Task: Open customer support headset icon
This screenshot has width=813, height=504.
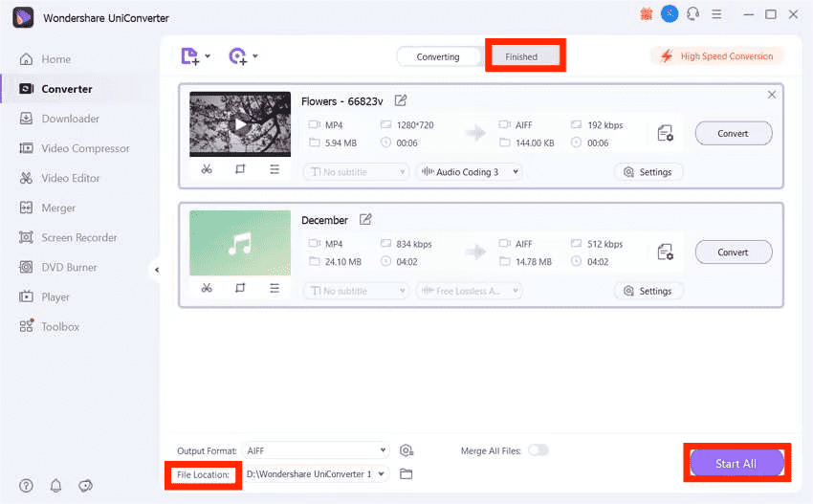Action: click(692, 14)
